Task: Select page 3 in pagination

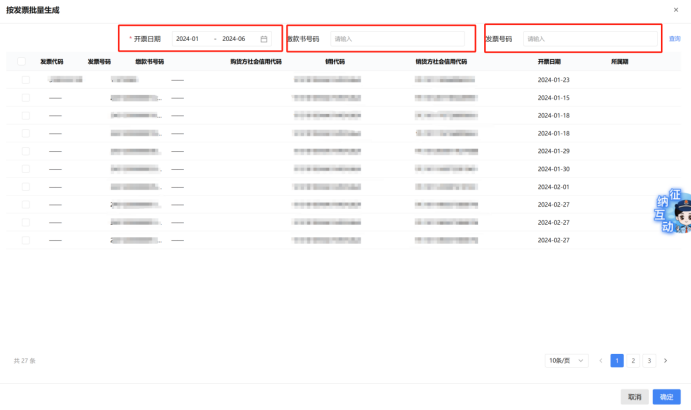Action: point(649,361)
